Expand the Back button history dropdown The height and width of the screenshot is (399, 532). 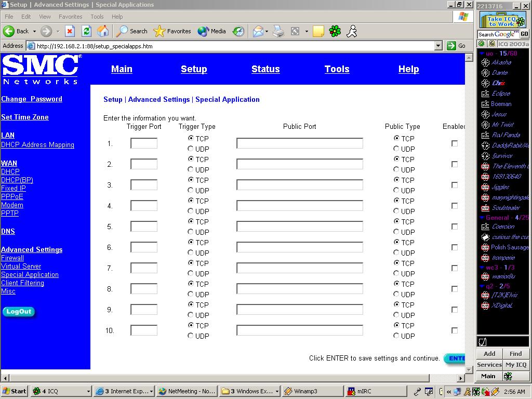(x=35, y=31)
